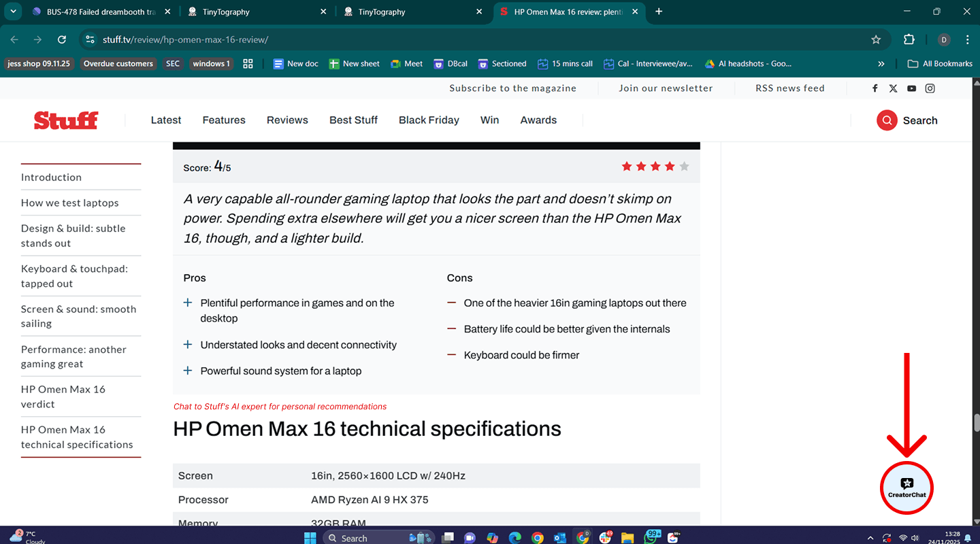View site information icon in address bar
980x544 pixels.
90,39
